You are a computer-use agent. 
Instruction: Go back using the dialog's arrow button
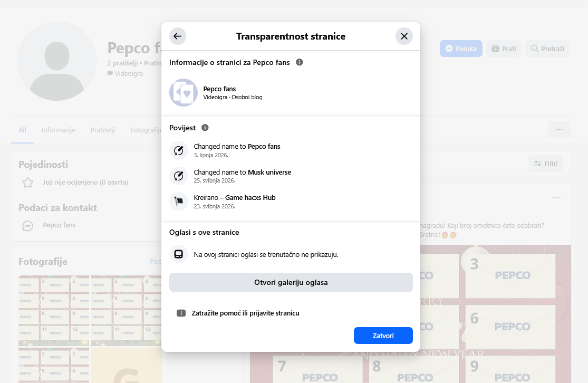(177, 36)
